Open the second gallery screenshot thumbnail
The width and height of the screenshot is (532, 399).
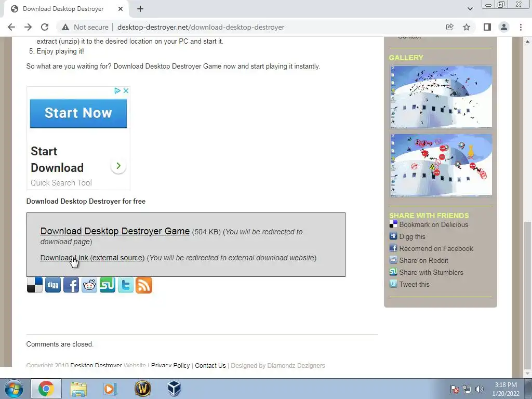441,165
